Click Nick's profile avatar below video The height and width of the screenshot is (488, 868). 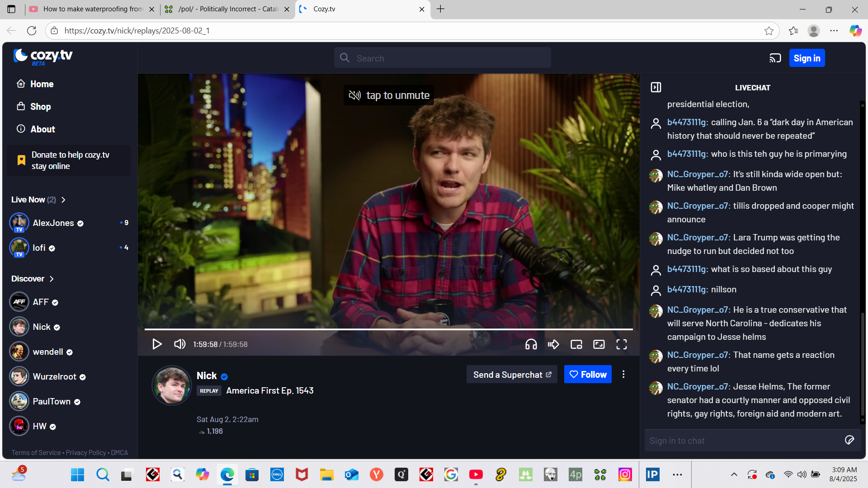click(x=172, y=385)
